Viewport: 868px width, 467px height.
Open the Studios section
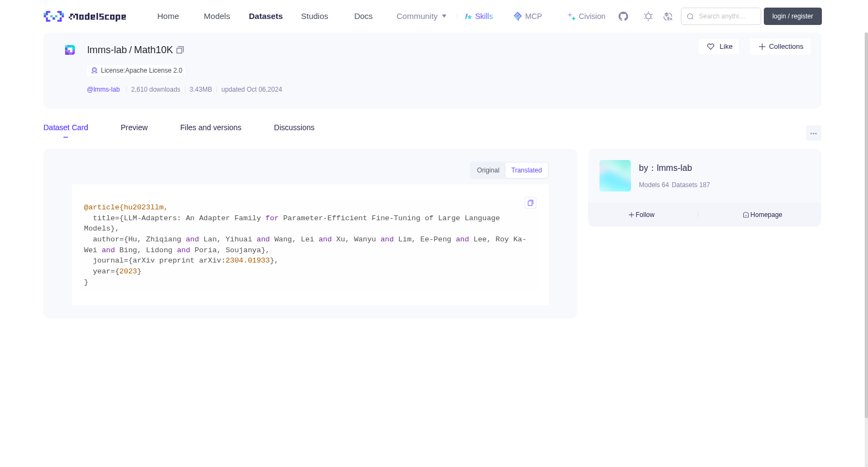[x=315, y=16]
